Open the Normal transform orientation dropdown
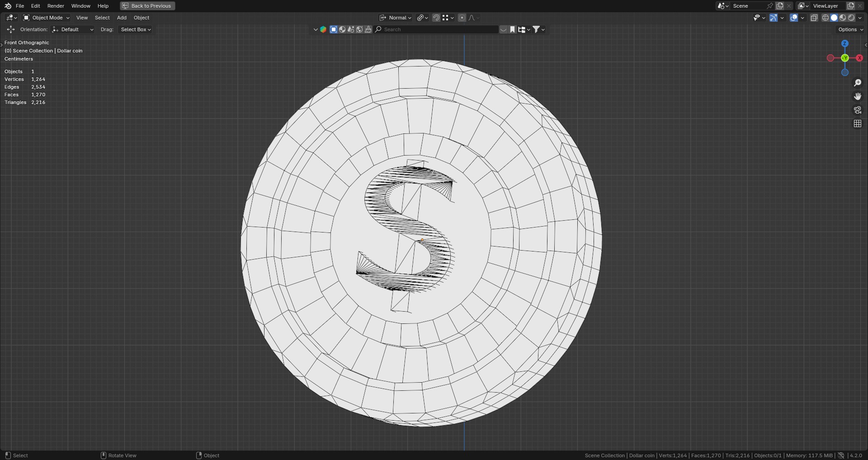Screen dimensions: 868x460 pos(396,18)
